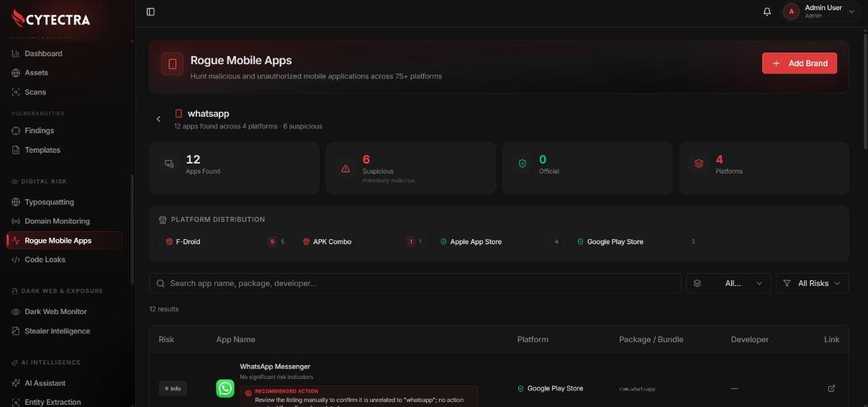Click the Official shield check icon
Image resolution: width=868 pixels, height=407 pixels.
[523, 164]
